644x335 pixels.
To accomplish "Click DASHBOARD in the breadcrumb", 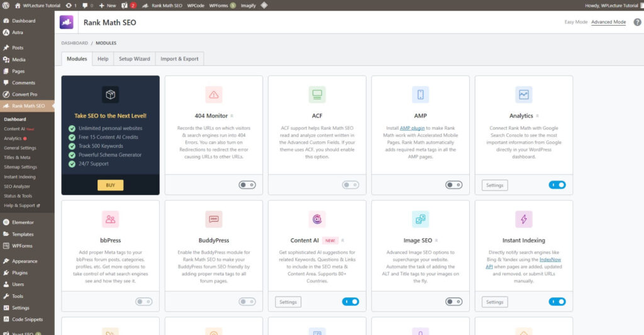I will pos(75,43).
